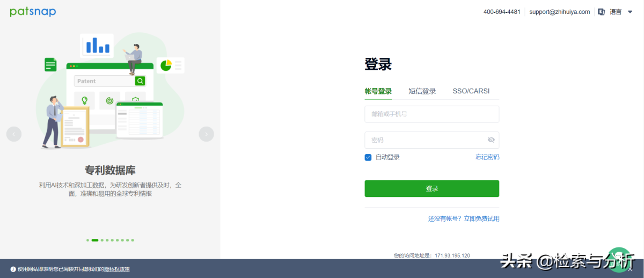
Task: Show previous carousel slide arrow
Action: [14, 134]
